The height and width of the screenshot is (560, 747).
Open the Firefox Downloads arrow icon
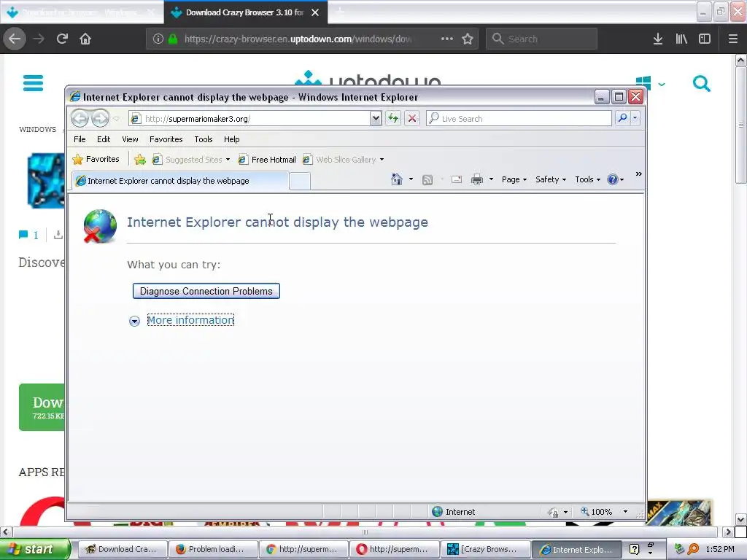coord(658,39)
